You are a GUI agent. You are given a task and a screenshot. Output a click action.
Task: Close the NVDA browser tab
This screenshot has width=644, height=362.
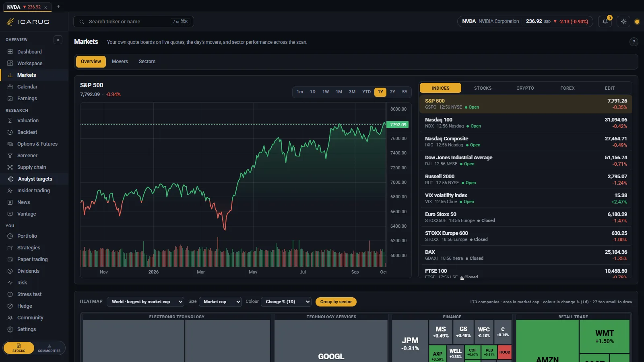point(45,7)
